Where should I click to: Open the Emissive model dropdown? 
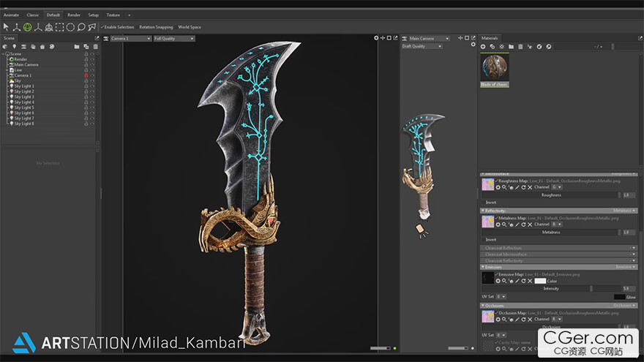tap(626, 267)
